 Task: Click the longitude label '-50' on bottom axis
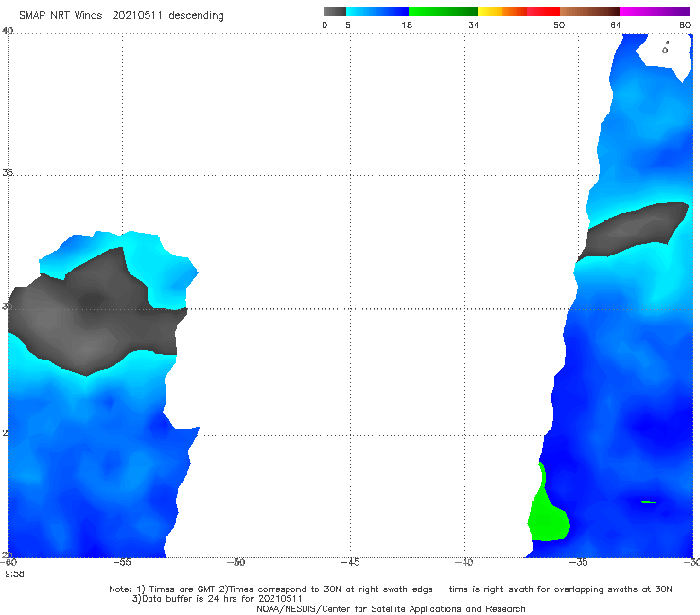[236, 562]
